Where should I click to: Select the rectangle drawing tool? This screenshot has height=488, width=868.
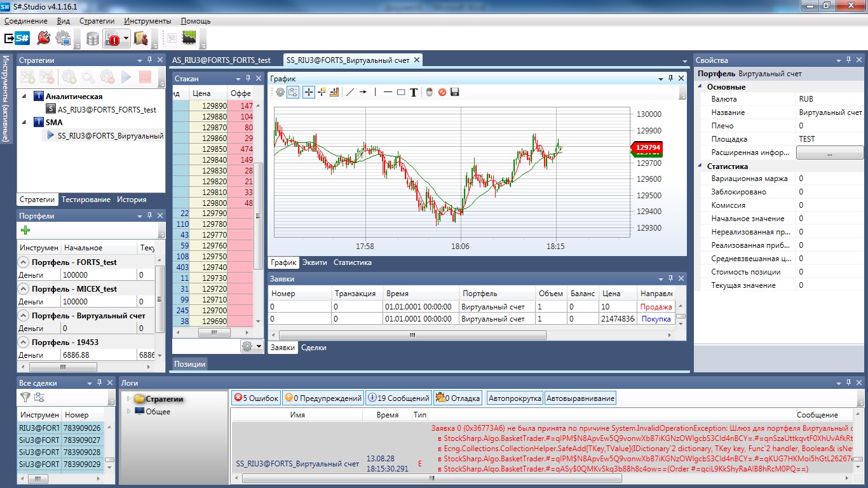pyautogui.click(x=401, y=92)
